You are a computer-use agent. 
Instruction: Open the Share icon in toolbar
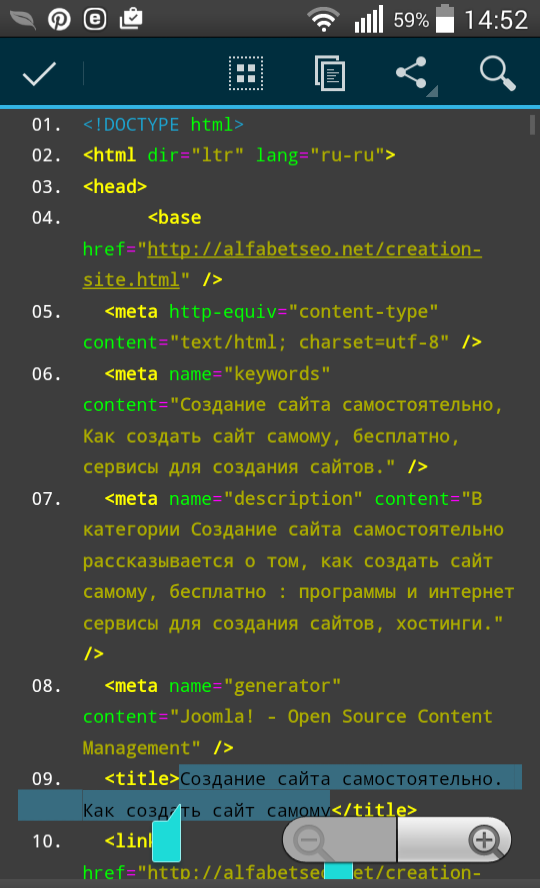tap(412, 72)
